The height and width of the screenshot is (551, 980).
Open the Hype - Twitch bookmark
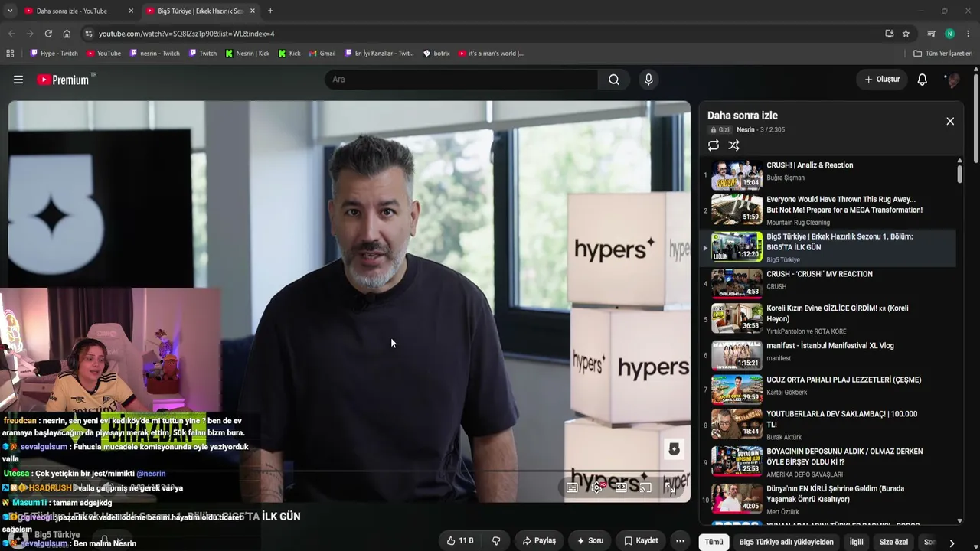point(54,54)
